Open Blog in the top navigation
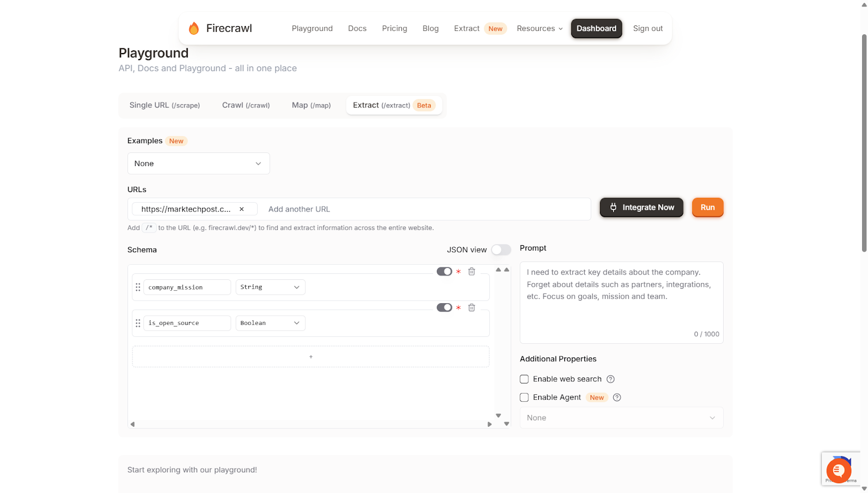This screenshot has width=868, height=493. tap(431, 29)
